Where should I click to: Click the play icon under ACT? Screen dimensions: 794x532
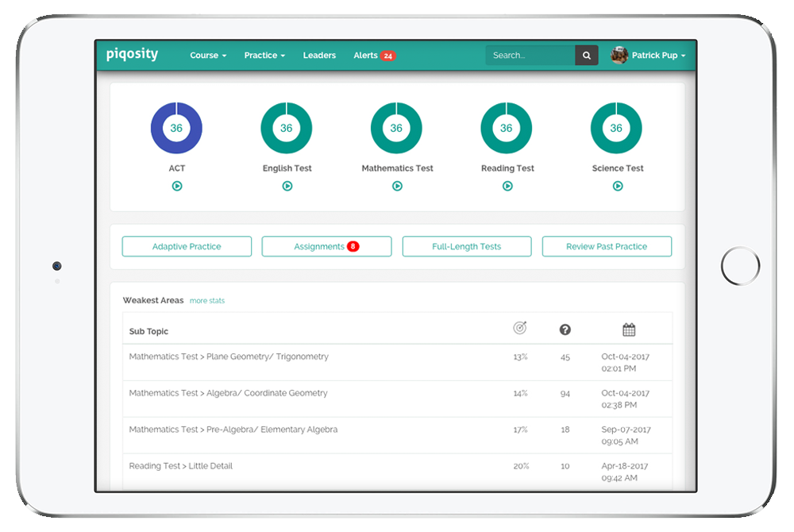click(x=177, y=186)
